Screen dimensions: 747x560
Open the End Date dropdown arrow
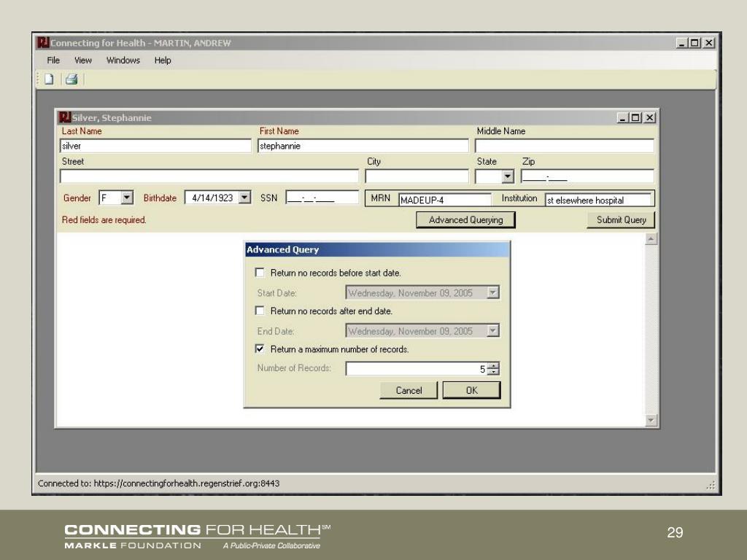[493, 330]
